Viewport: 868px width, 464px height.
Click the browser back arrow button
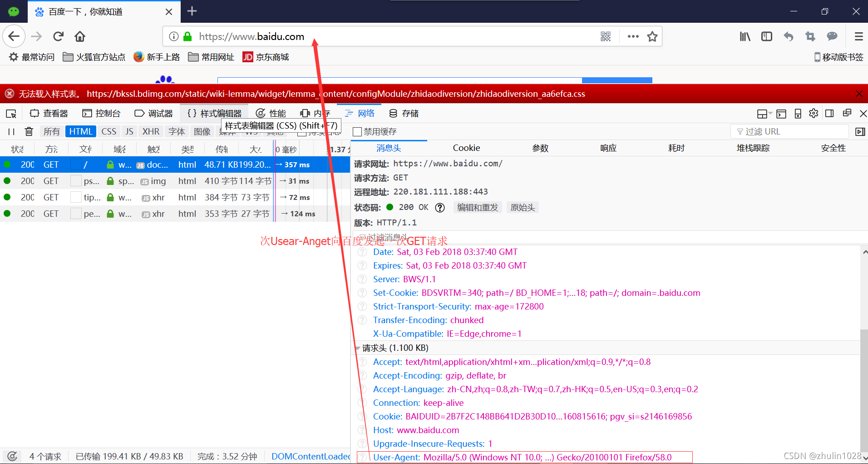(14, 36)
